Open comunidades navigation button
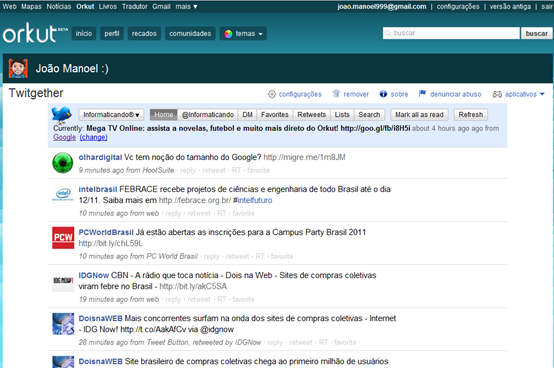The height and width of the screenshot is (368, 554). (x=190, y=34)
